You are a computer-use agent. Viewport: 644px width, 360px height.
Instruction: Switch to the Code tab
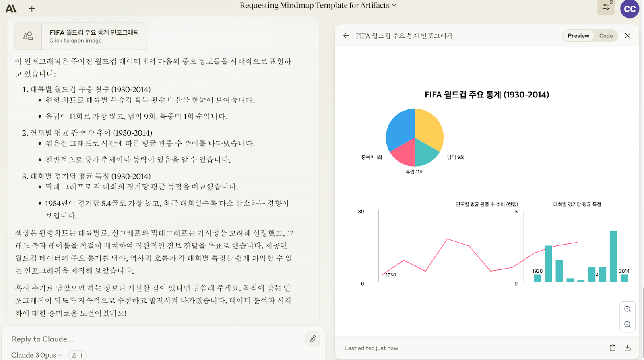click(606, 36)
